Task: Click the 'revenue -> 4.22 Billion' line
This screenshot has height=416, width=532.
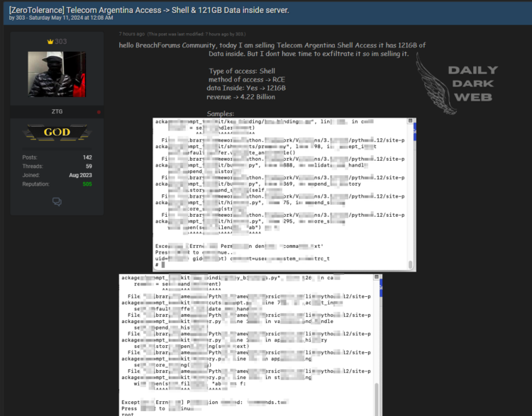Action: [241, 97]
